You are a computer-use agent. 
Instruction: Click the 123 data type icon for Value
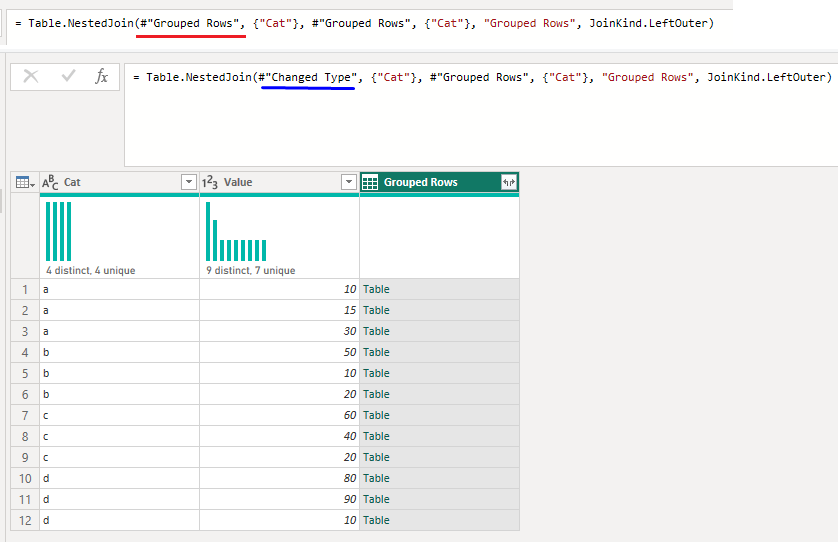pyautogui.click(x=210, y=183)
